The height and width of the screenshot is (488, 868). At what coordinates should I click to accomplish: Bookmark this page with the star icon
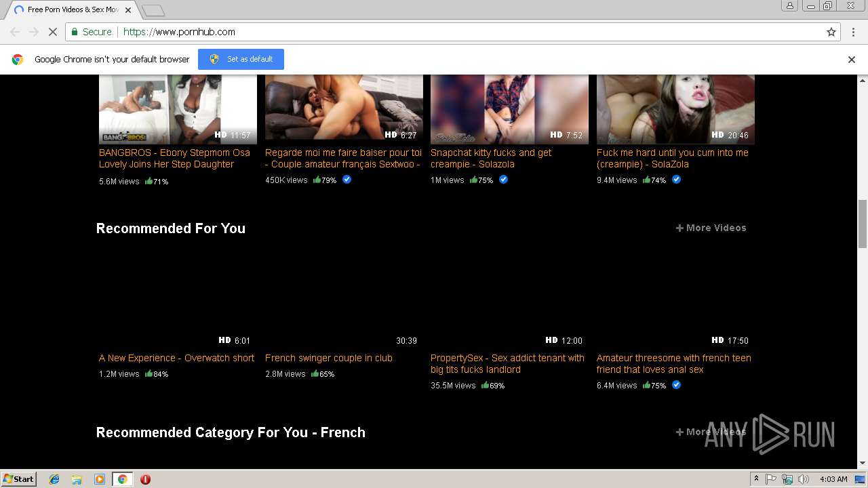(831, 32)
